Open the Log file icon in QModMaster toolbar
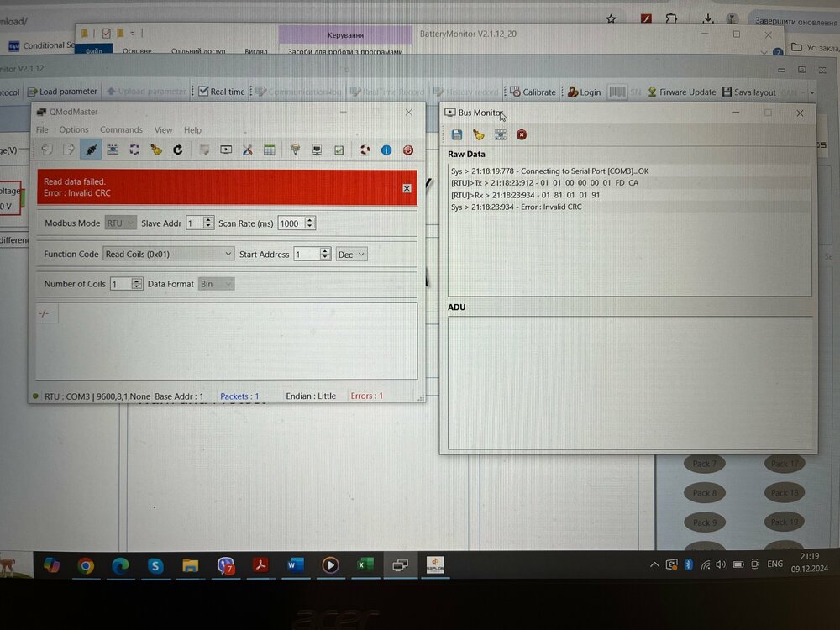This screenshot has height=630, width=840. point(204,150)
